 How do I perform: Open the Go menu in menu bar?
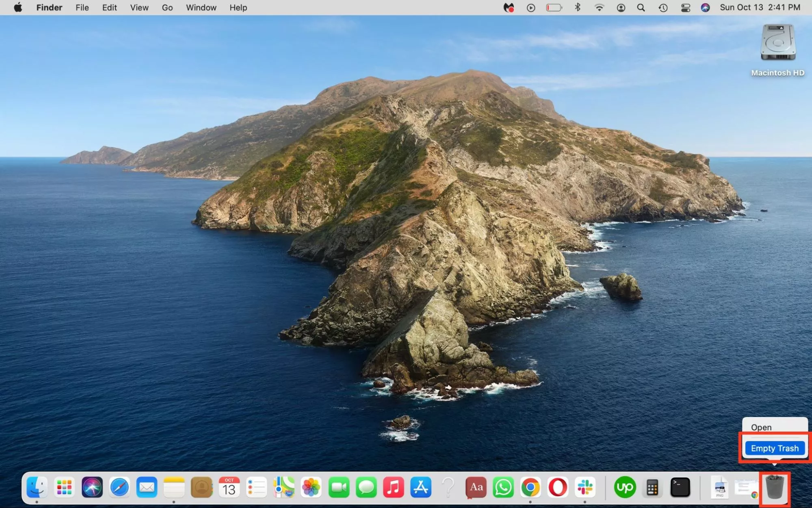click(x=167, y=7)
